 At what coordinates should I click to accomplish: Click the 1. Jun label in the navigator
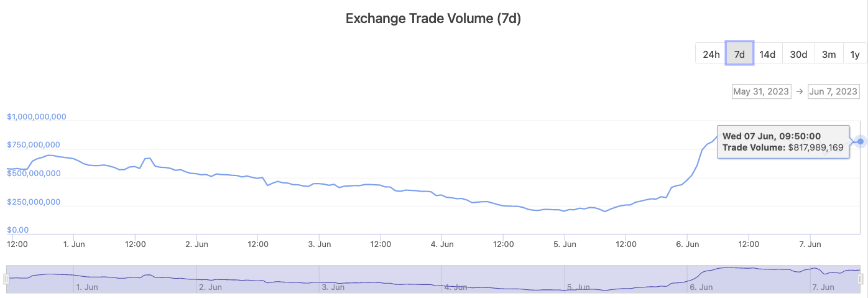(x=88, y=287)
